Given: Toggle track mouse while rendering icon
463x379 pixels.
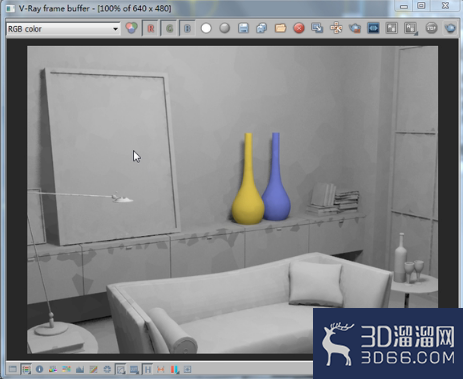Looking at the screenshot, I should [336, 28].
